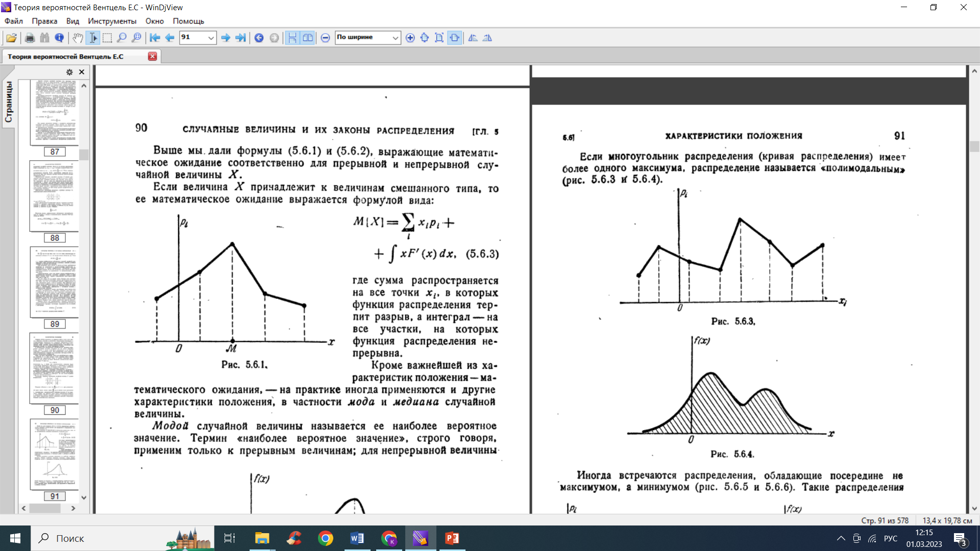Set zoom to actual size
The image size is (980, 551).
[x=425, y=38]
